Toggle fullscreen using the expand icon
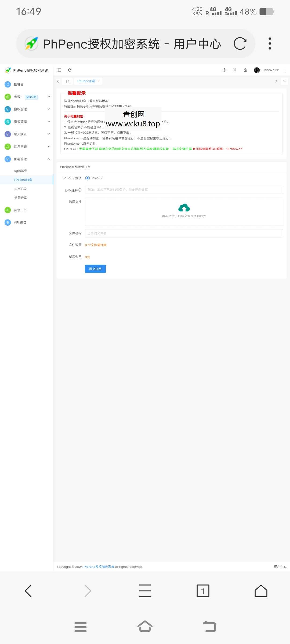This screenshot has height=644, width=290. click(x=235, y=70)
